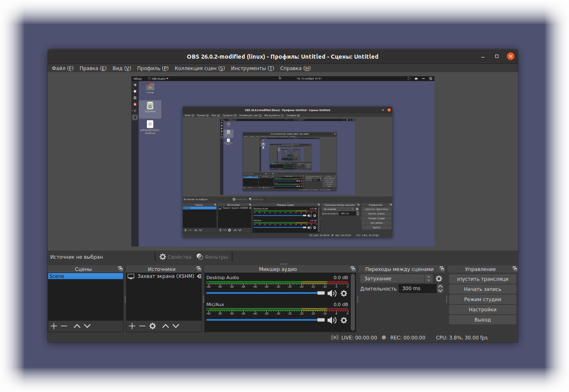
Task: Undock the Микшер аудио panel
Action: coord(353,269)
